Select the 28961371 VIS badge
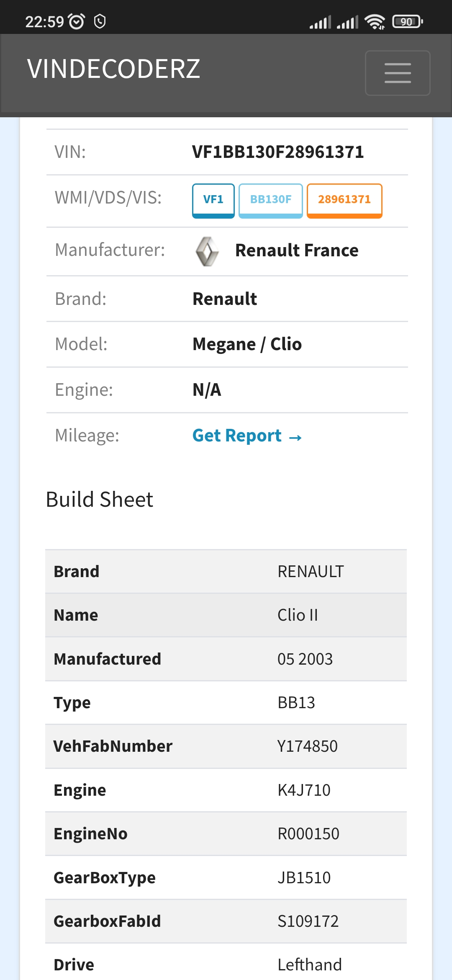Viewport: 452px width, 980px height. [344, 200]
